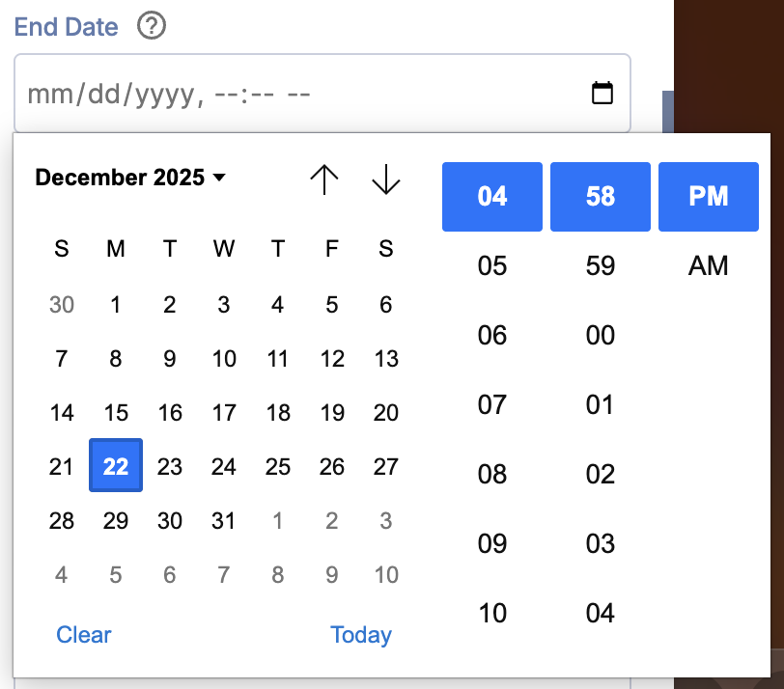
Task: Select minute 00 in the minute column
Action: point(600,335)
